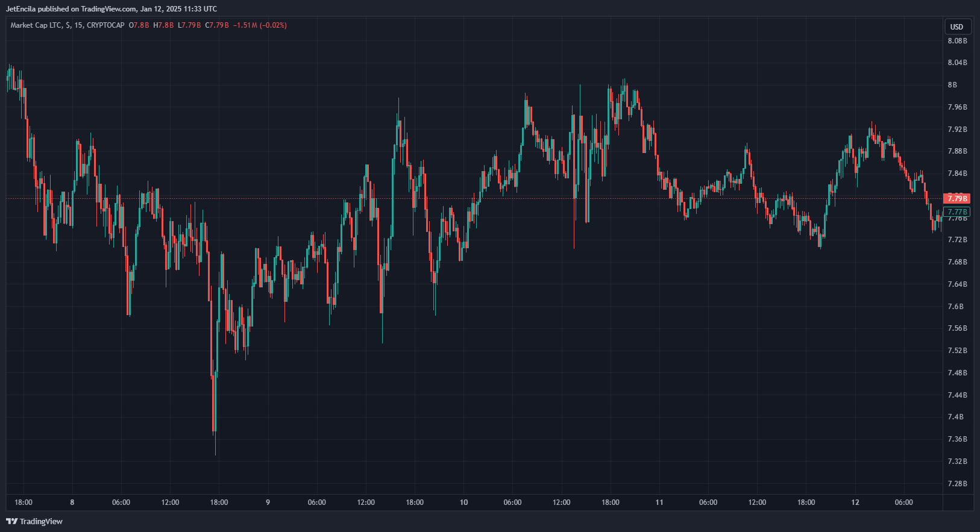Select date marker 11 on time axis
The image size is (980, 532).
click(659, 502)
